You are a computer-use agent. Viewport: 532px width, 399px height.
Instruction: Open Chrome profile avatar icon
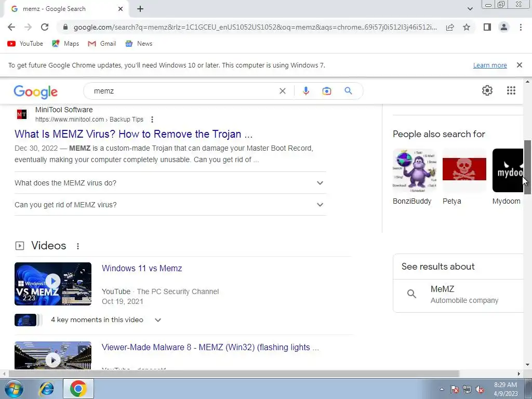pos(504,27)
